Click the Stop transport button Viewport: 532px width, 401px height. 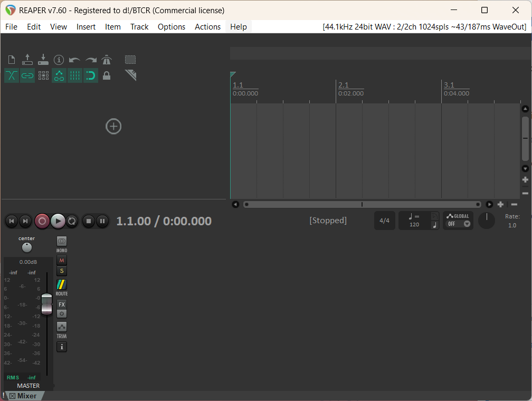pos(89,221)
